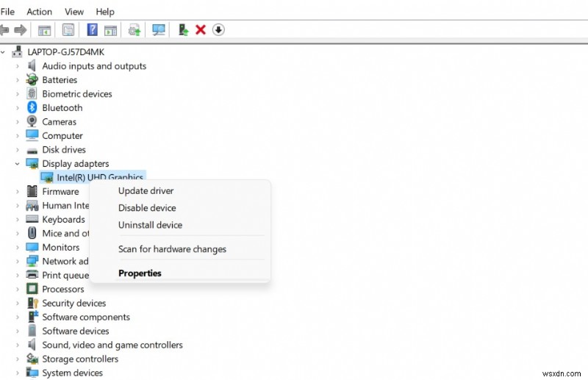588x380 pixels.
Task: Click the red X Uninstall device icon
Action: 201,29
